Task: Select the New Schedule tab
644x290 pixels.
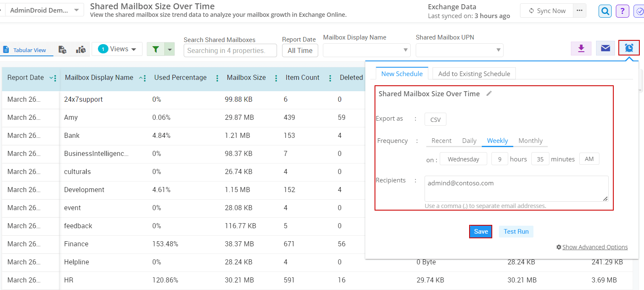Action: point(401,73)
